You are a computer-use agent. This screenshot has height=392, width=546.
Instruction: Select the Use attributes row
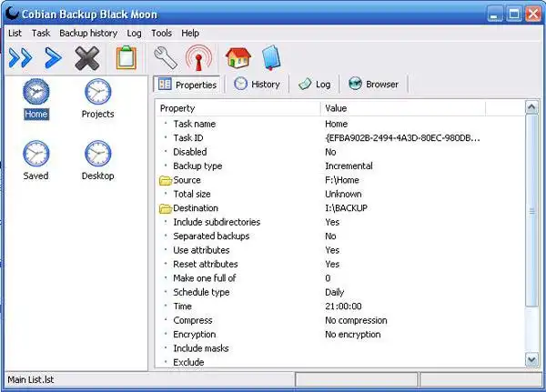click(341, 250)
